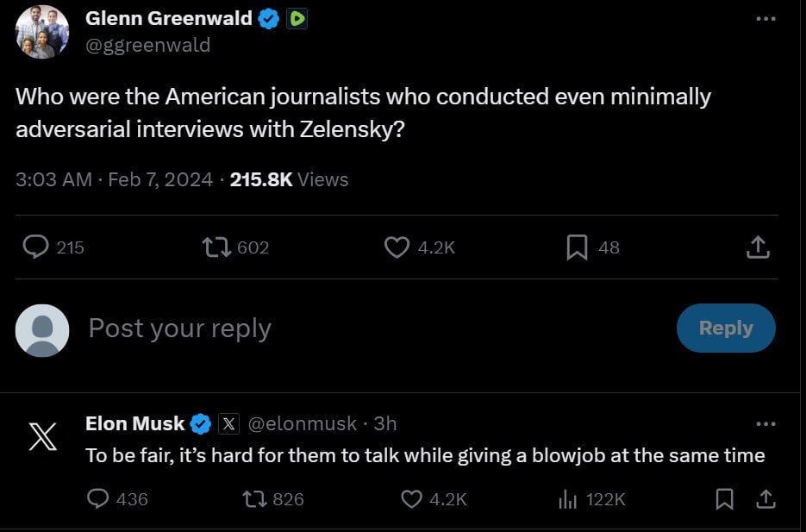The height and width of the screenshot is (532, 806).
Task: Click the X affiliation badge beside Elon Musk
Action: pos(228,423)
